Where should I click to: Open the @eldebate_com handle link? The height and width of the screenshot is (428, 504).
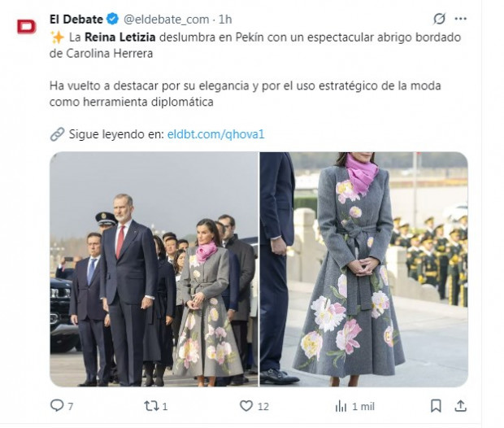pos(166,20)
